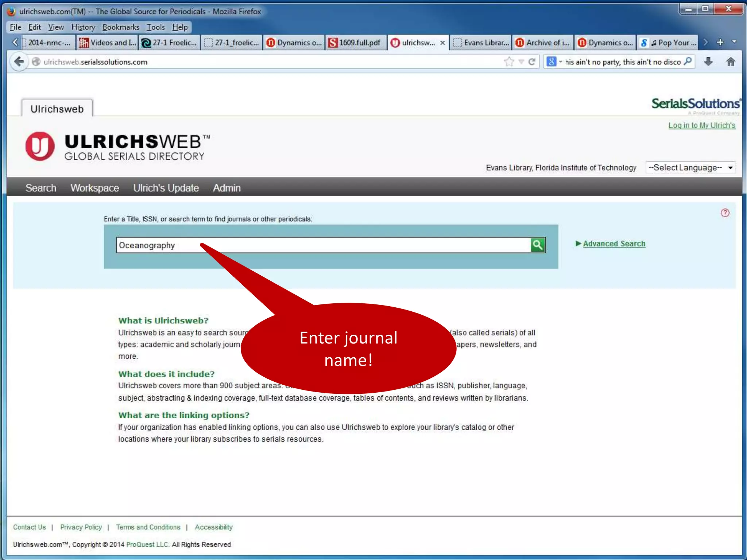Open a new tab with the plus icon
This screenshot has height=560, width=747.
(720, 42)
